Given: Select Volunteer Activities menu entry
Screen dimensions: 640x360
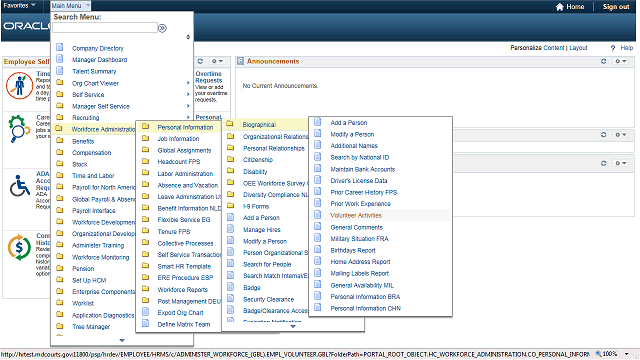Looking at the screenshot, I should 356,215.
